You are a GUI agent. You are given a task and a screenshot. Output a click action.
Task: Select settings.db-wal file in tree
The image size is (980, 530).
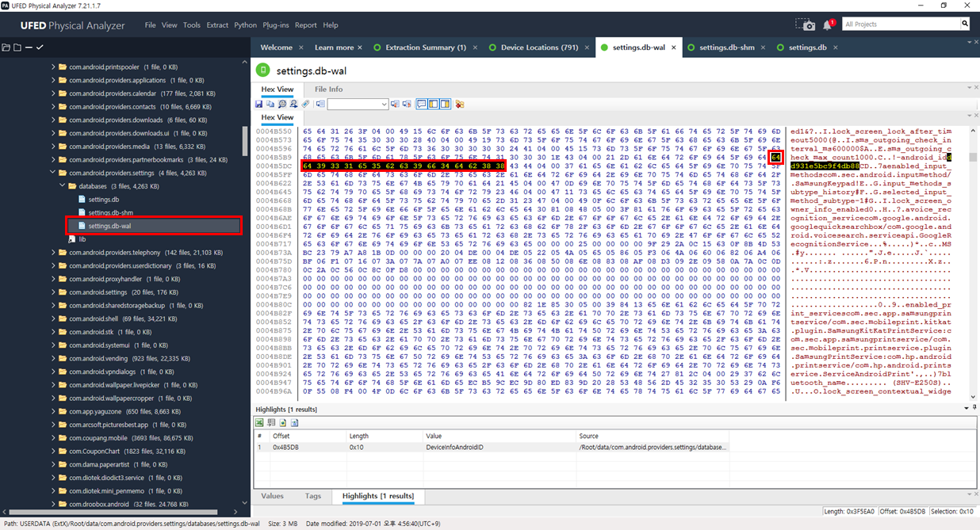click(x=154, y=226)
